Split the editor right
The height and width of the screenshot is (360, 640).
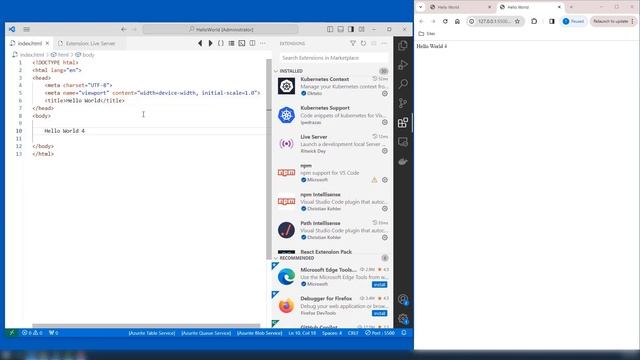click(x=252, y=43)
